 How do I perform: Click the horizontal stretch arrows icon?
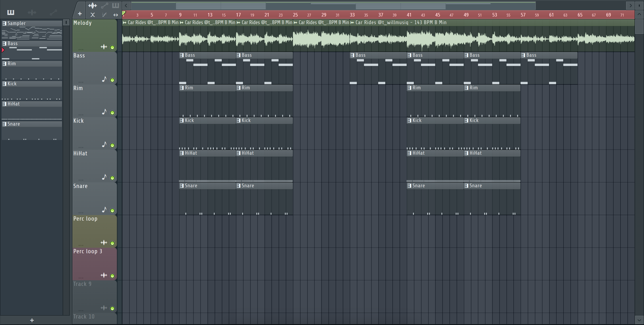click(116, 15)
